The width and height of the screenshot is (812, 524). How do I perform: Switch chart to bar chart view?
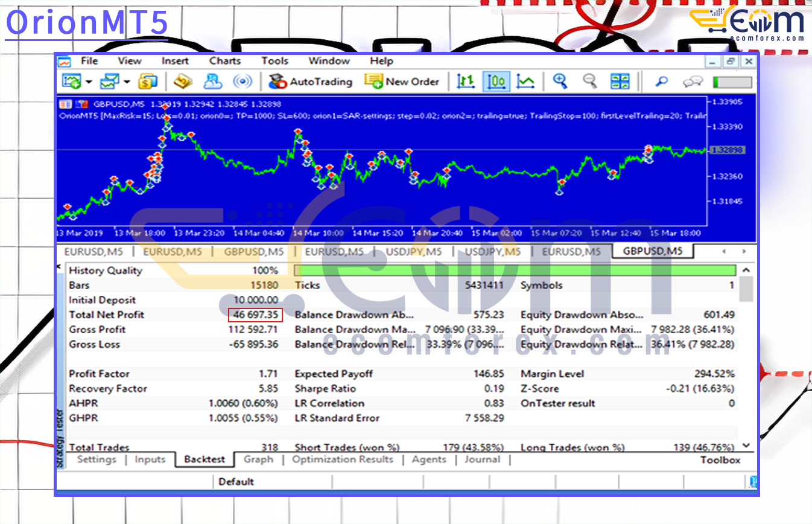465,81
